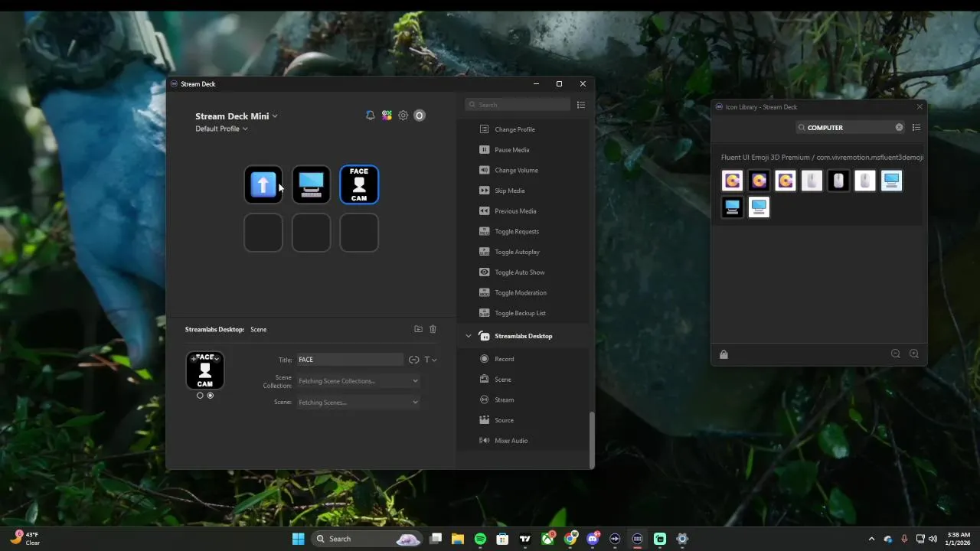This screenshot has height=551, width=980.
Task: Click the trash icon to delete action
Action: pos(433,329)
